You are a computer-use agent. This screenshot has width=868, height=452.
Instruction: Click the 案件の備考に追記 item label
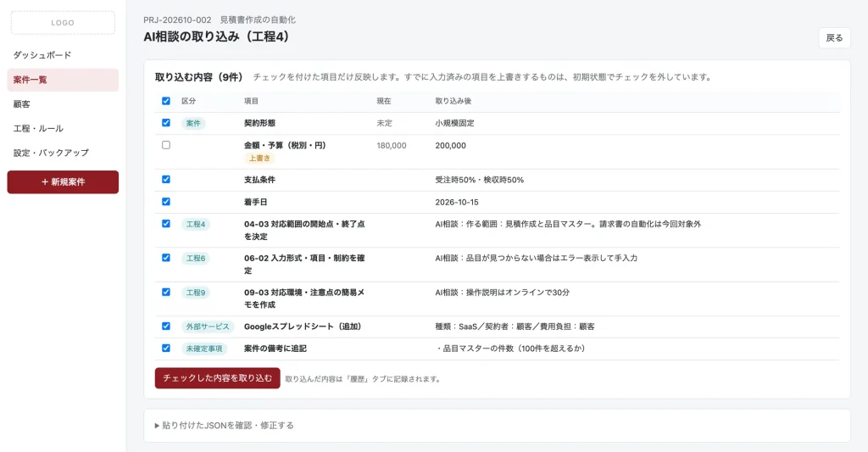[x=275, y=349]
